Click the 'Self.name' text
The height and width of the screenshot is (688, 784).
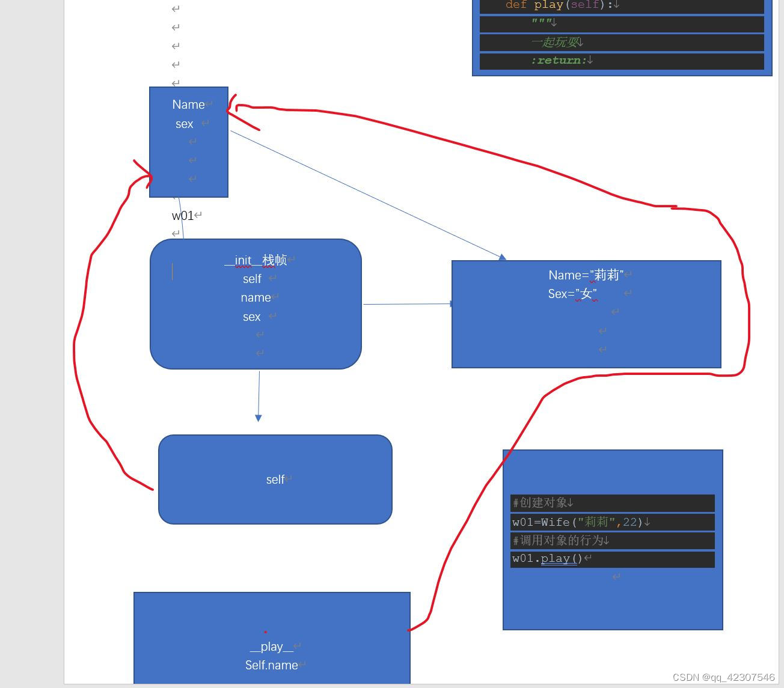(x=271, y=665)
